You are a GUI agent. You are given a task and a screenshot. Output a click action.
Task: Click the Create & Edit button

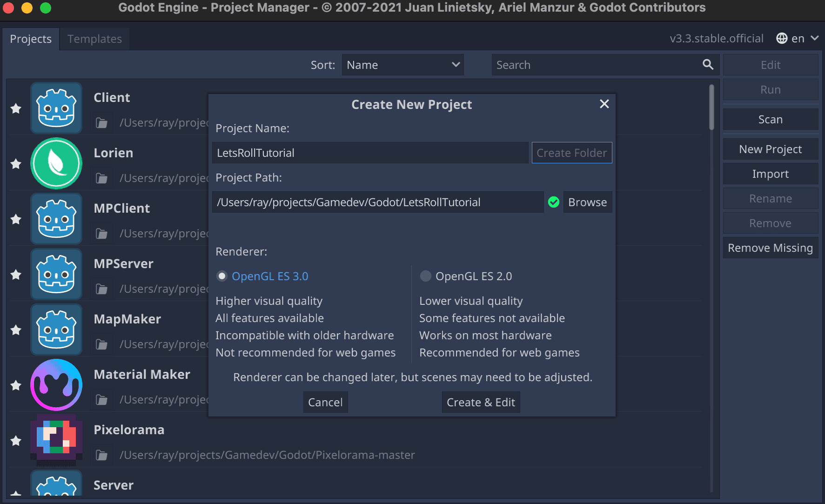coord(481,402)
